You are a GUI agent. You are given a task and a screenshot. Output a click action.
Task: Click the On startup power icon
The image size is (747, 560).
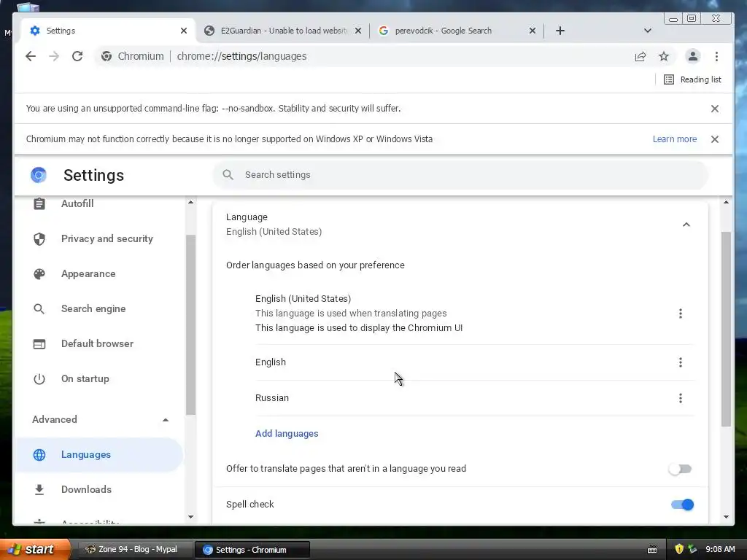click(39, 378)
